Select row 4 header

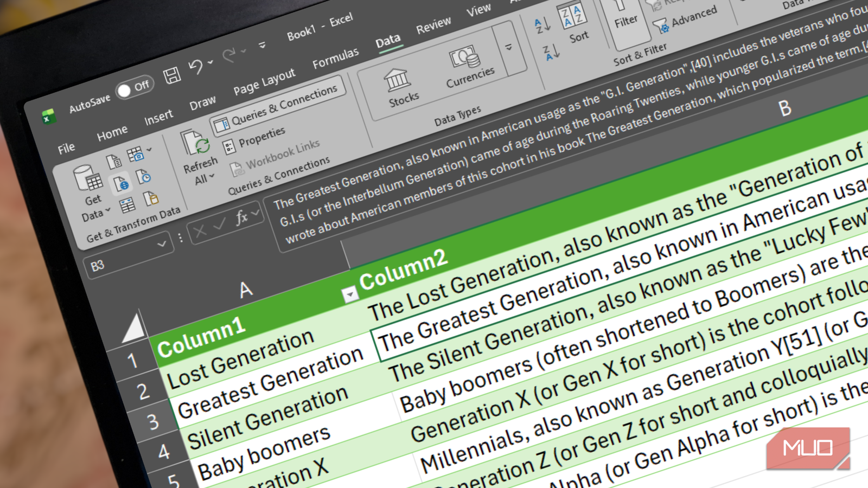tap(163, 452)
